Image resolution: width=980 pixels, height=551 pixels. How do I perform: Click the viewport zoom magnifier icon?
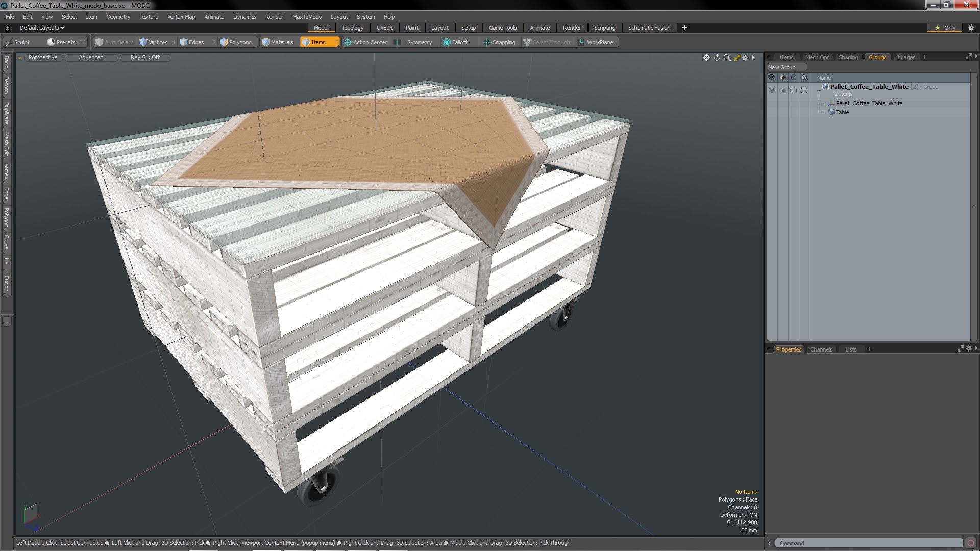click(727, 58)
